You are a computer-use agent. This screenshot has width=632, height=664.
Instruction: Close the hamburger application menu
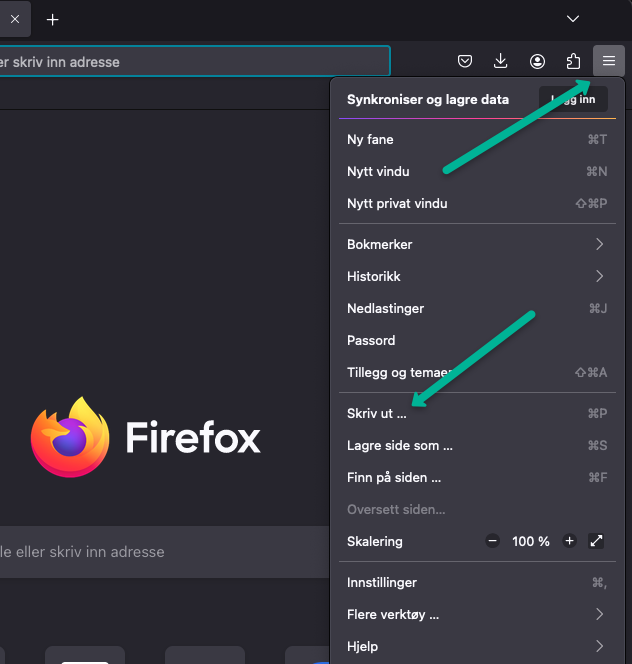[608, 61]
